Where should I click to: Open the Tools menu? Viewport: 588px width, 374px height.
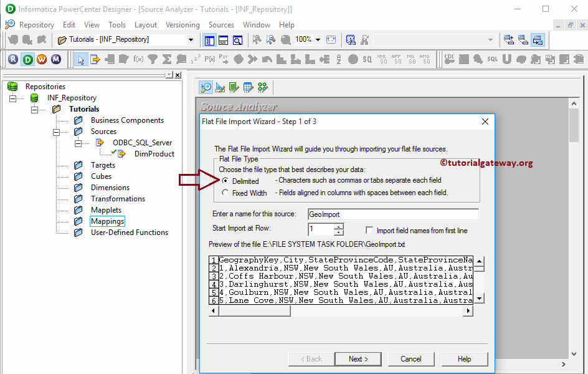point(117,25)
